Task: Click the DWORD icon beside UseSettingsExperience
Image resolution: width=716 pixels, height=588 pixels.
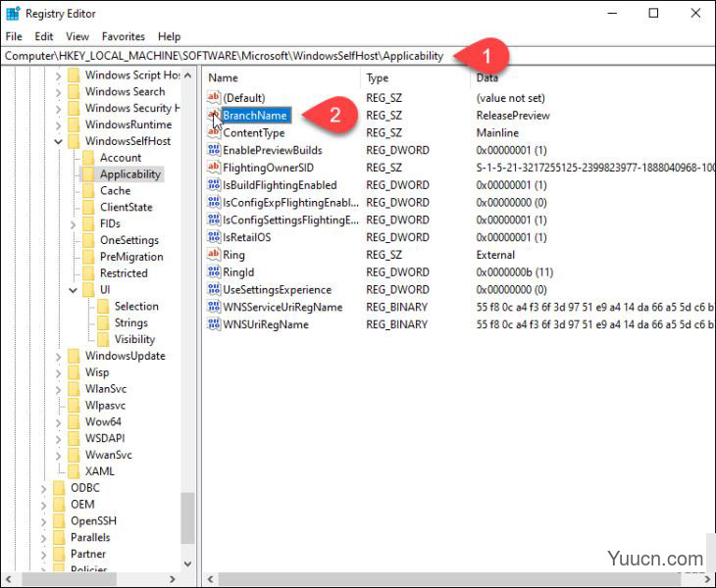Action: 213,289
